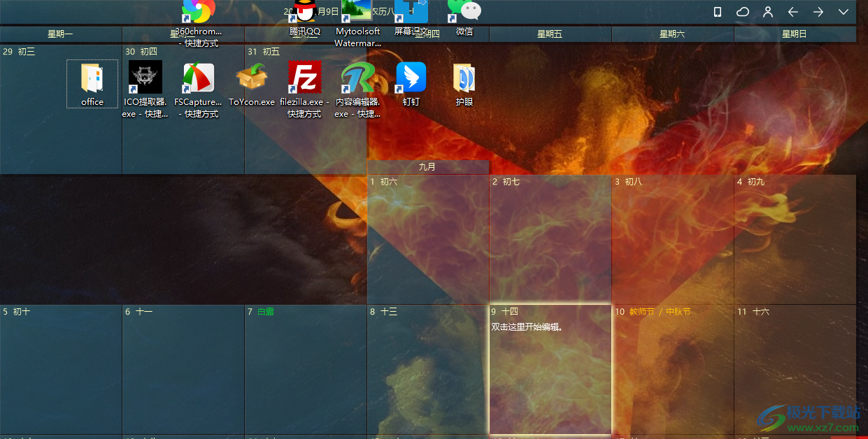
Task: Click the 腾讯QQ penguin icon
Action: point(305,11)
